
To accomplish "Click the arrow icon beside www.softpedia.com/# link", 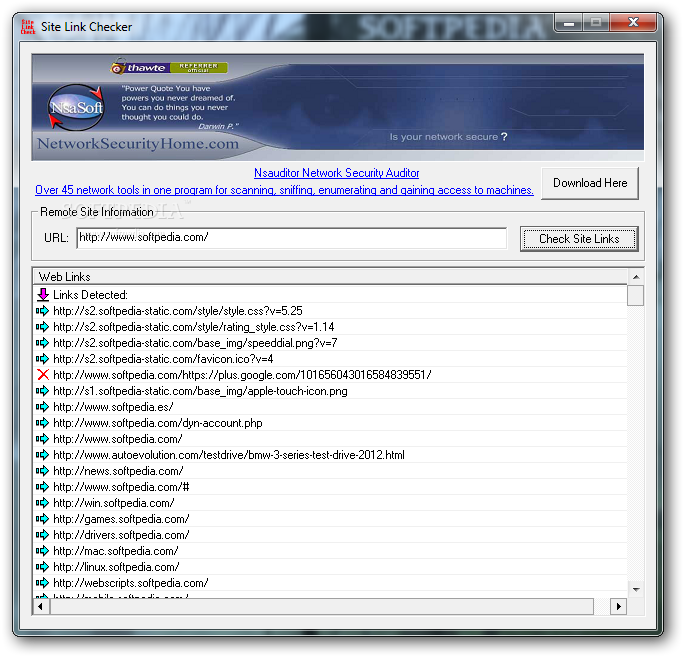I will click(x=42, y=487).
